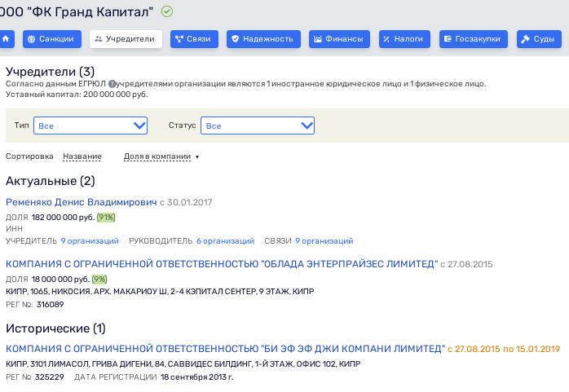
Task: Select the Учредители tab
Action: 126,39
